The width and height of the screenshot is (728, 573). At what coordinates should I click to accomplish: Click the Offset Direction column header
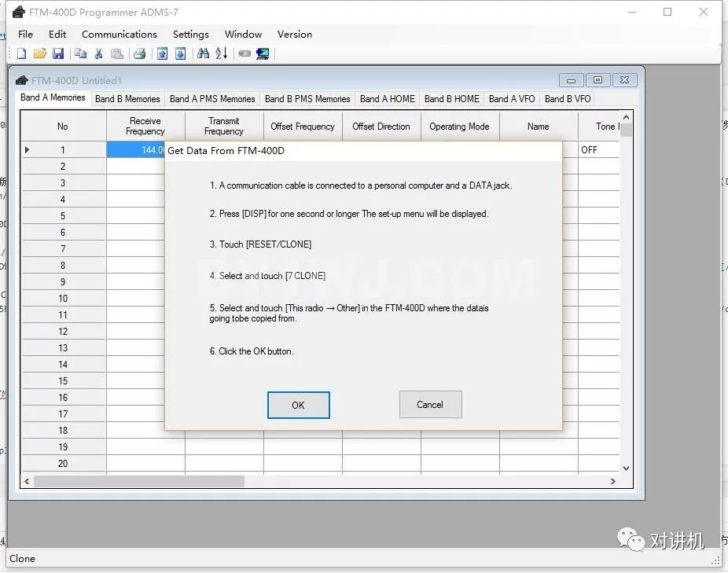[x=381, y=126]
